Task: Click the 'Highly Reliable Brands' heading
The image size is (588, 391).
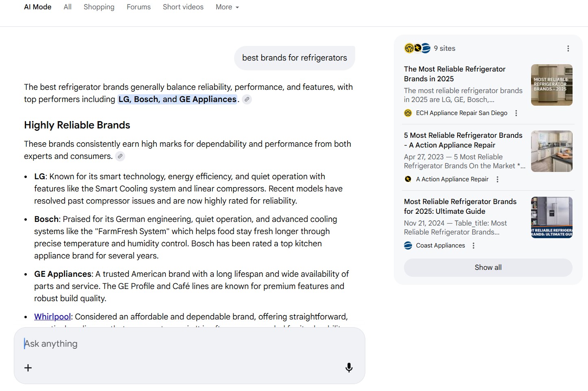Action: pyautogui.click(x=77, y=125)
